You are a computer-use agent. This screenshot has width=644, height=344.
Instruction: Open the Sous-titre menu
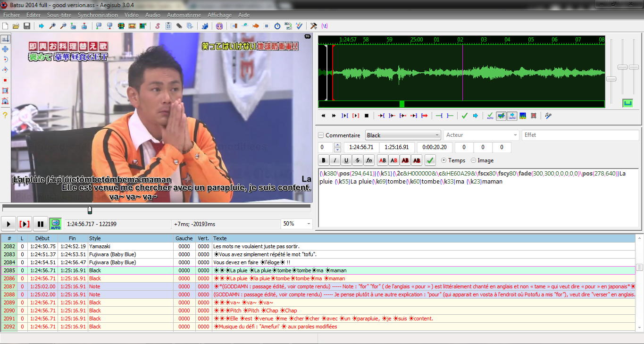(x=59, y=15)
